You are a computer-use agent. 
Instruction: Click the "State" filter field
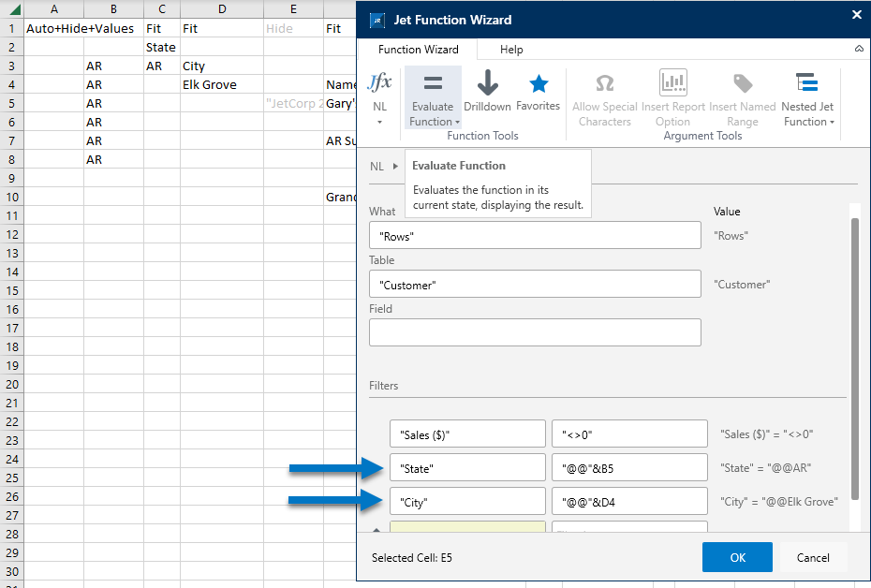[x=467, y=467]
